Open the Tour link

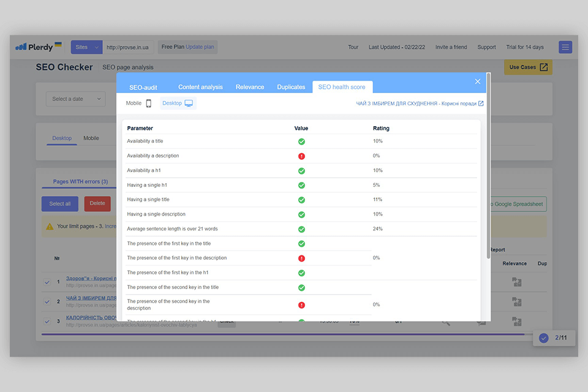pos(353,47)
